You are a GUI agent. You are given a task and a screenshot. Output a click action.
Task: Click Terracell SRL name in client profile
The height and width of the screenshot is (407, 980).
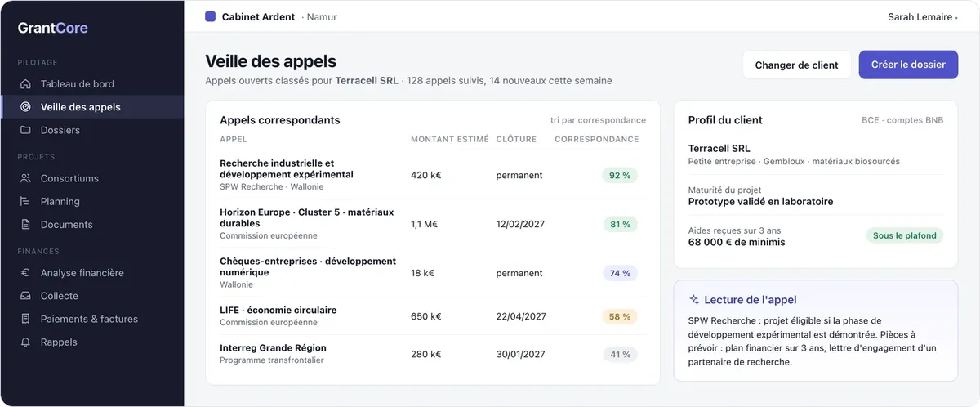719,149
